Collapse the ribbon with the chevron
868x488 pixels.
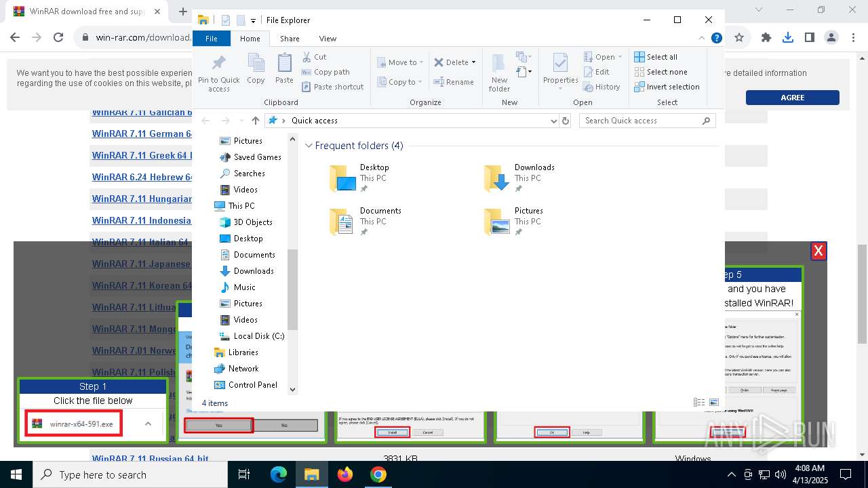click(702, 39)
